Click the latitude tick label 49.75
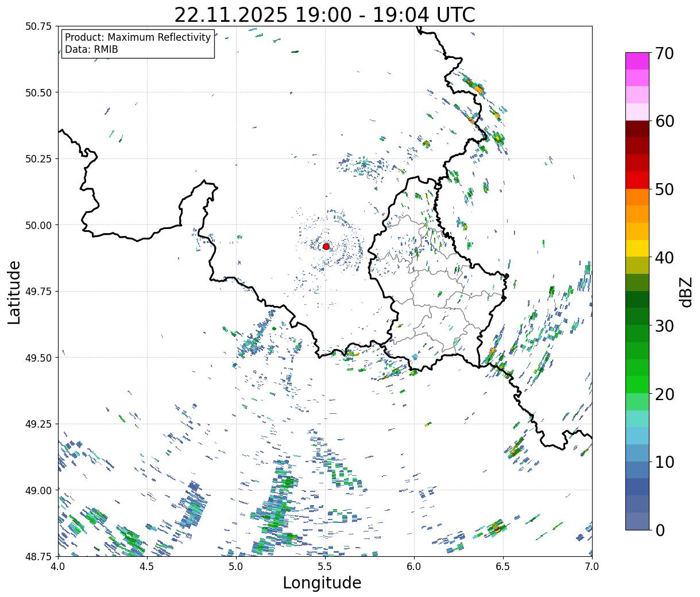The image size is (700, 597). pyautogui.click(x=38, y=292)
